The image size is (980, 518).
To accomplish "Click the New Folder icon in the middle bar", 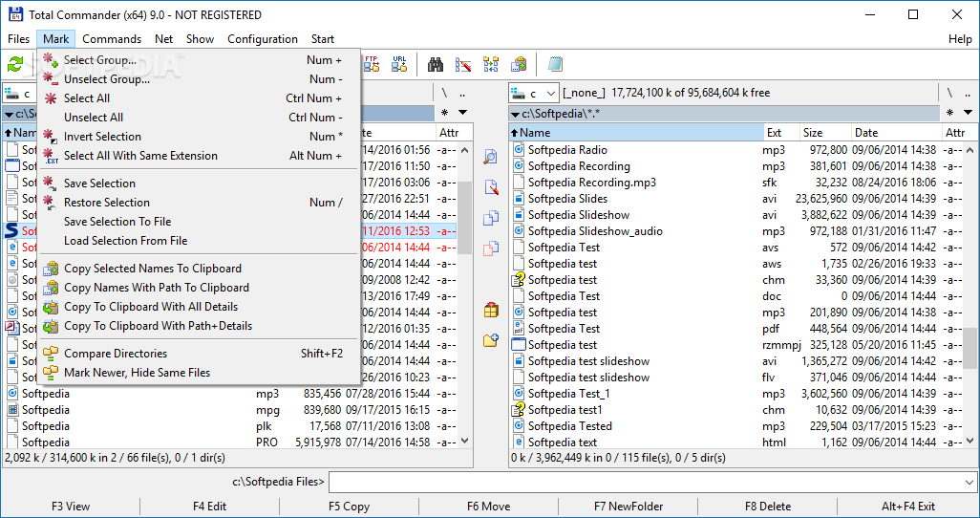I will pyautogui.click(x=491, y=340).
